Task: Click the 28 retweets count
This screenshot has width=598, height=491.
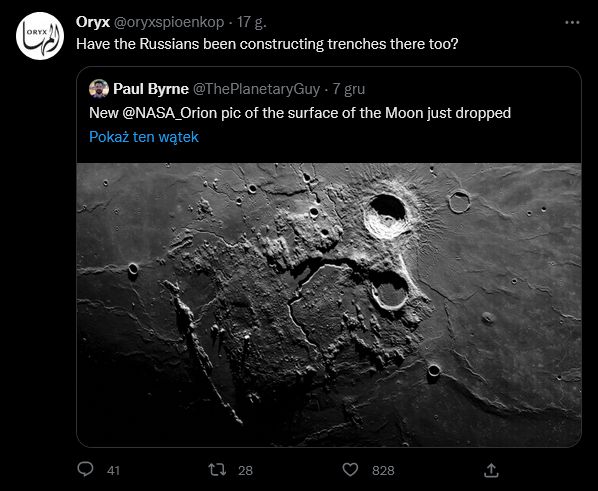Action: point(245,470)
